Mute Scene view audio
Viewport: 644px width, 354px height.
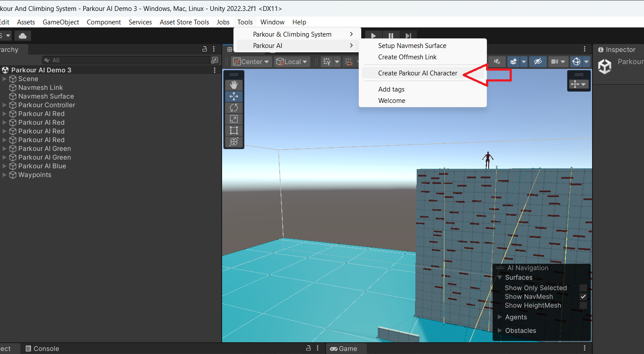pos(497,62)
